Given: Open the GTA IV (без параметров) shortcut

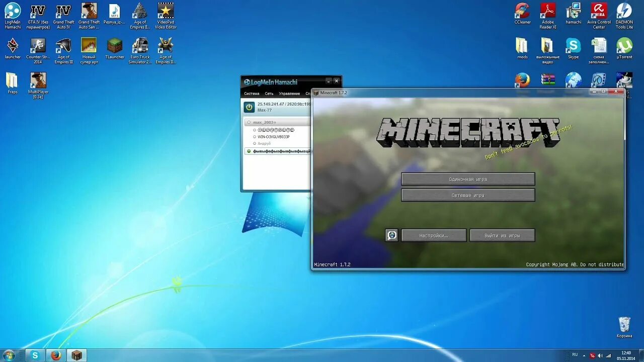Looking at the screenshot, I should [38, 16].
